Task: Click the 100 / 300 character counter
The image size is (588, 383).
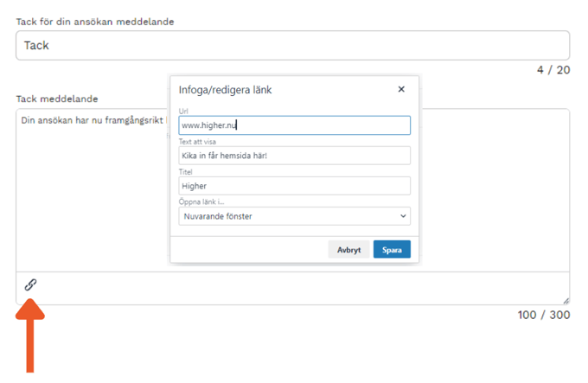Action: (544, 315)
